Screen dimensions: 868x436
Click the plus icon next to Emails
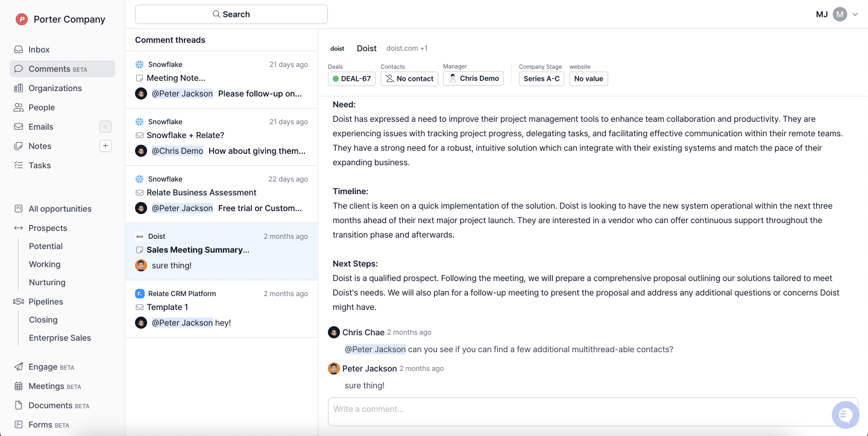(105, 127)
